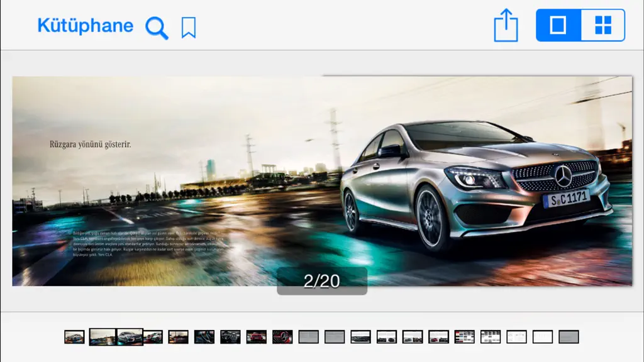The height and width of the screenshot is (362, 644).
Task: Open the search magnifier icon
Action: [157, 28]
